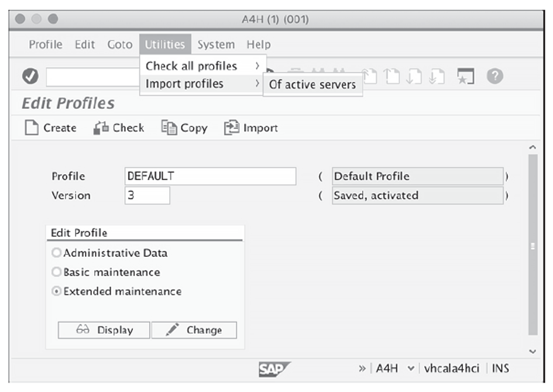
Task: Click the vhcala4hci host name text
Action: 451,369
